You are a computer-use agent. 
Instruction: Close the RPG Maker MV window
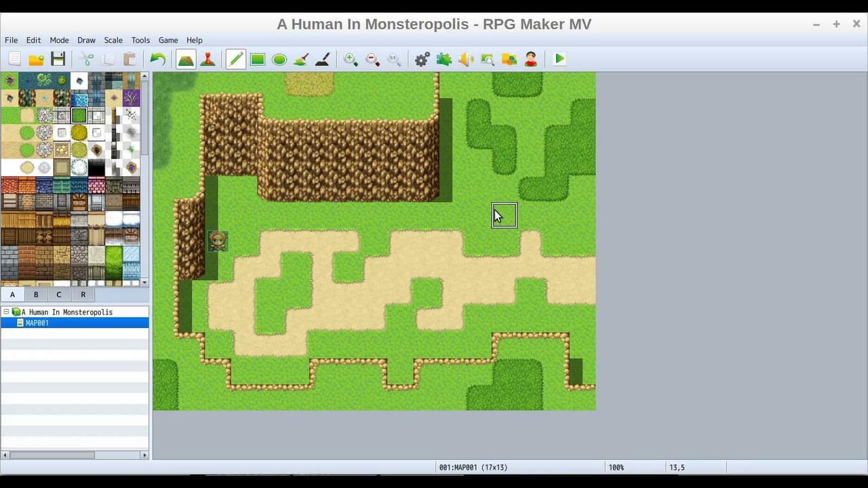[856, 24]
